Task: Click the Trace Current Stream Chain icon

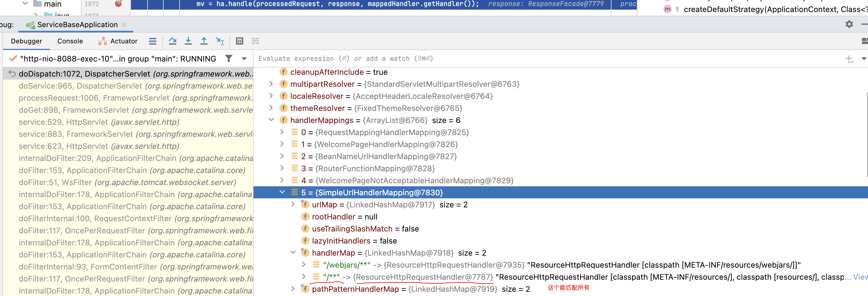Action: coord(255,41)
